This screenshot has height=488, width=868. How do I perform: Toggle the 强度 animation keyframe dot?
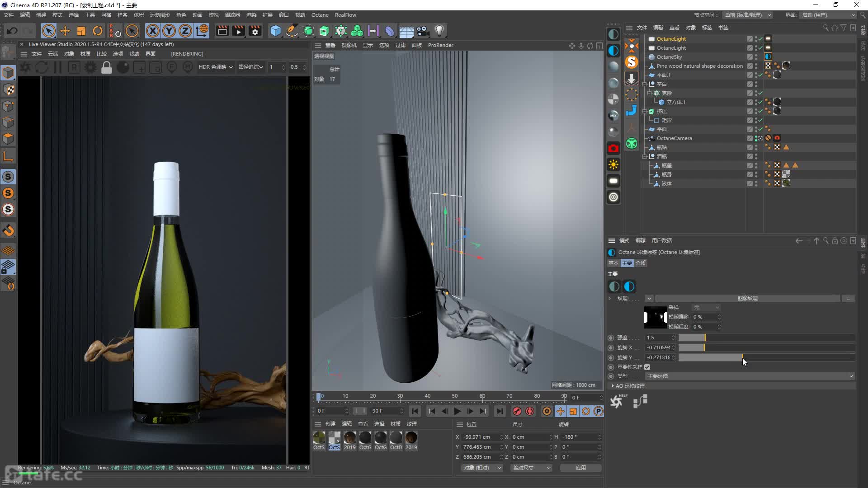(611, 338)
